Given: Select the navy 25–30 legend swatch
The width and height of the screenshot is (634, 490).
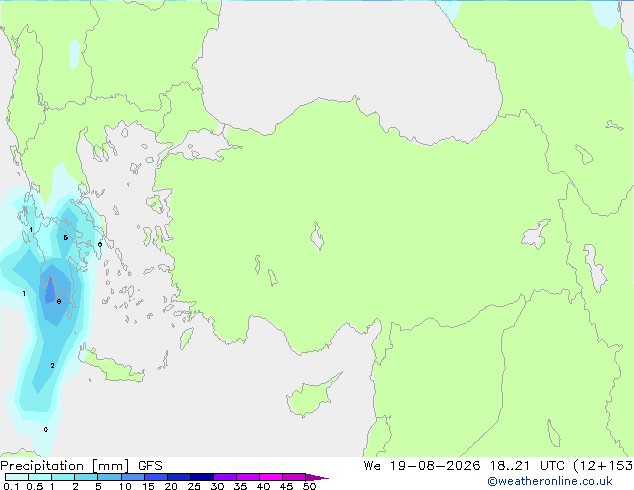Looking at the screenshot, I should [x=202, y=477].
